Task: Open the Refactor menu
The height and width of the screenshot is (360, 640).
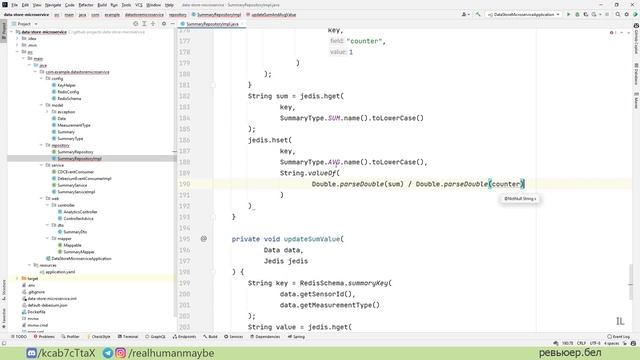Action: [x=86, y=5]
